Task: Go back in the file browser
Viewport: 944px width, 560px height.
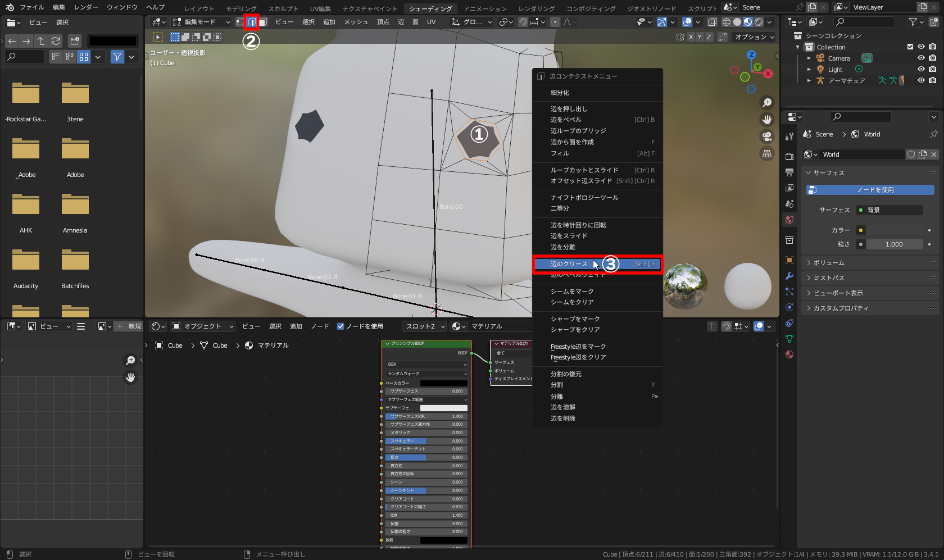Action: point(12,41)
